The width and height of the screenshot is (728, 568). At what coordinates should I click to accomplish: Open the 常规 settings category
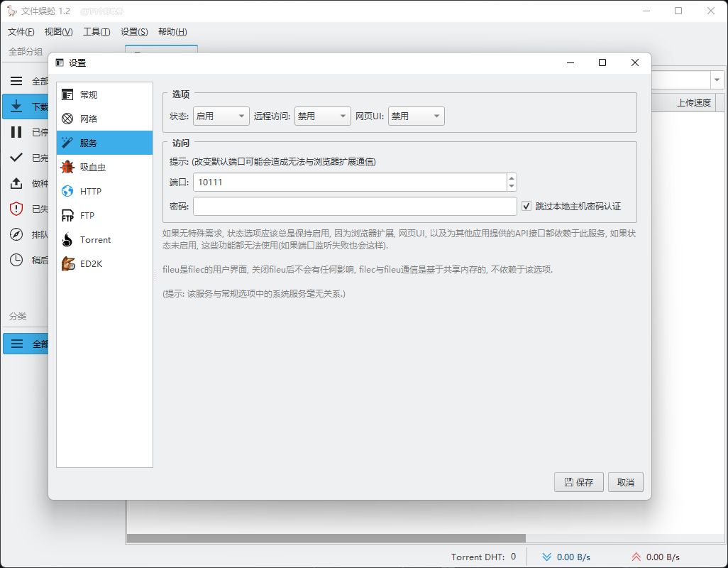point(104,94)
